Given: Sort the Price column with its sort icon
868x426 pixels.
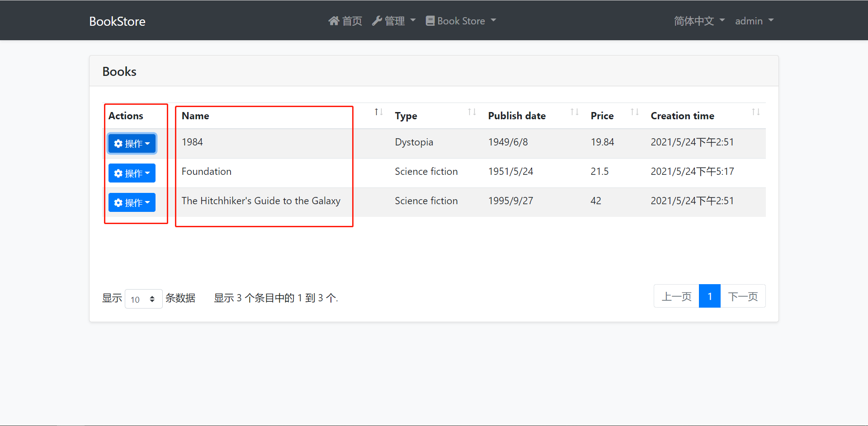Looking at the screenshot, I should point(634,112).
